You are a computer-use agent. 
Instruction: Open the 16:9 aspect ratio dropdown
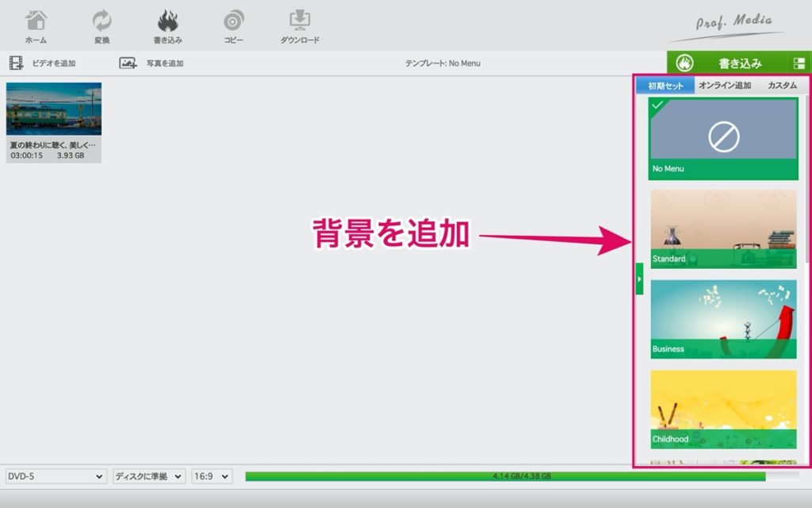(212, 476)
